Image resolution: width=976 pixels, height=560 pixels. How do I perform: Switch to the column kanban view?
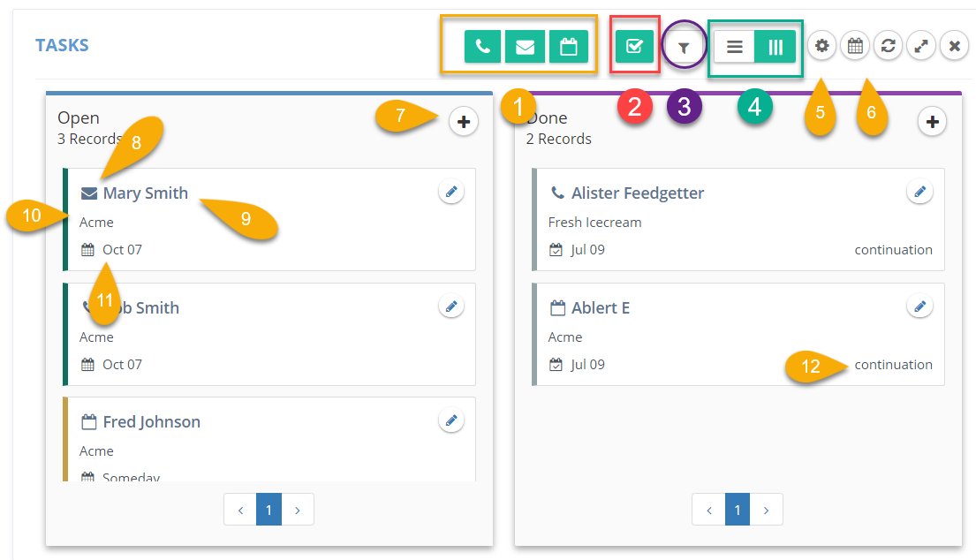click(x=775, y=47)
